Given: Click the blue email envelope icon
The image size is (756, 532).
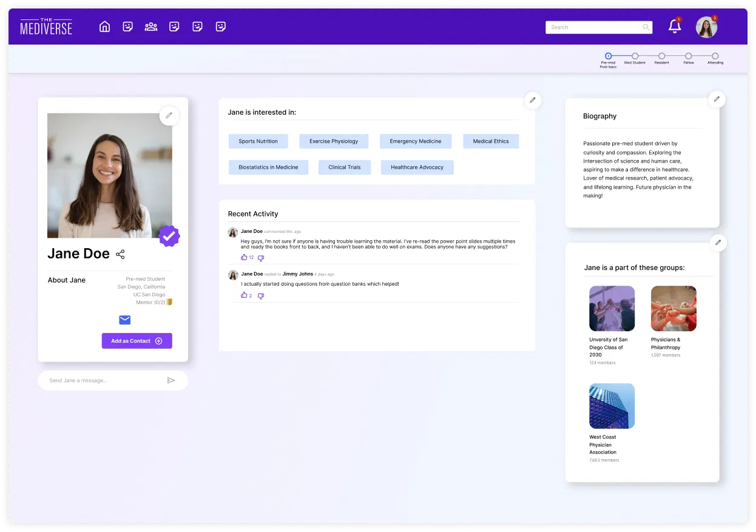Looking at the screenshot, I should (125, 320).
